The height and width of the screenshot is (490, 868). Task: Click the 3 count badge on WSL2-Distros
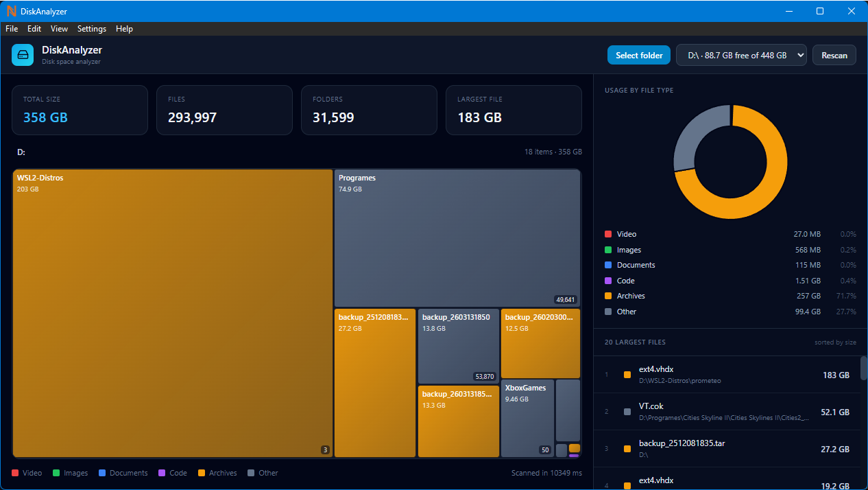pos(325,450)
